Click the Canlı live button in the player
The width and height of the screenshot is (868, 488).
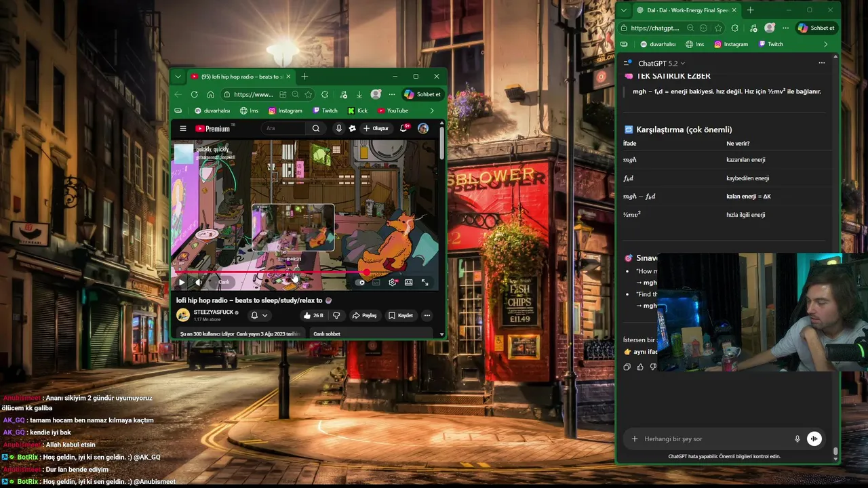point(223,282)
